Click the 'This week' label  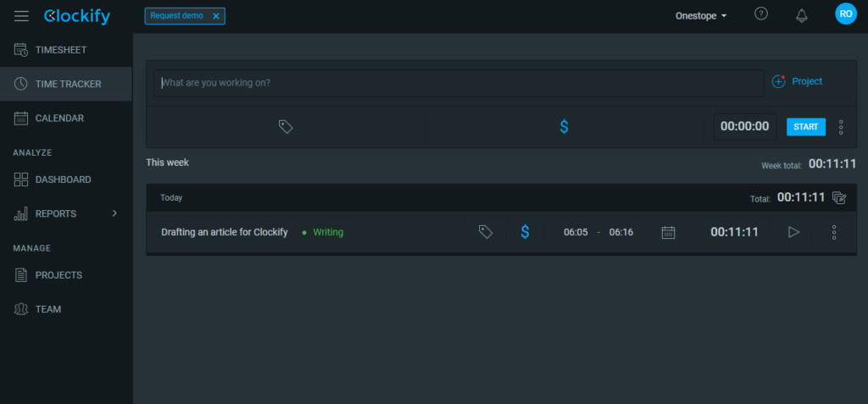pyautogui.click(x=167, y=163)
